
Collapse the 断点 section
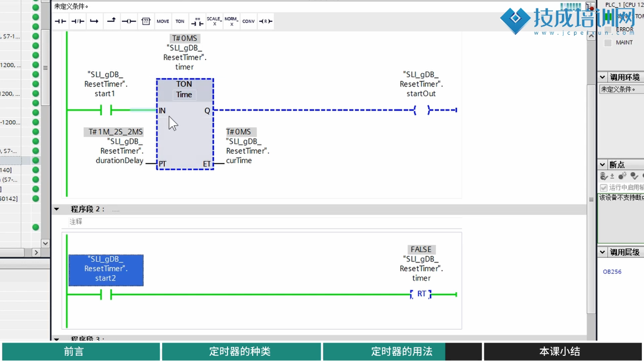tap(603, 165)
